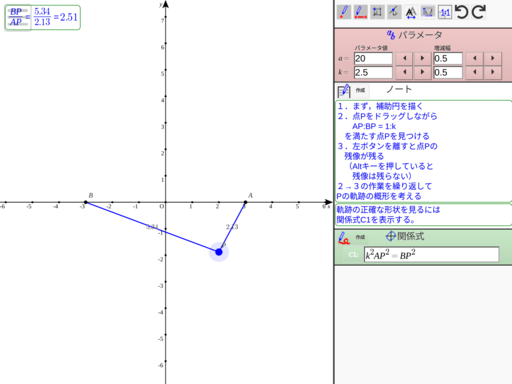512x384 pixels.
Task: Toggle the C1 relation label
Action: 353,255
